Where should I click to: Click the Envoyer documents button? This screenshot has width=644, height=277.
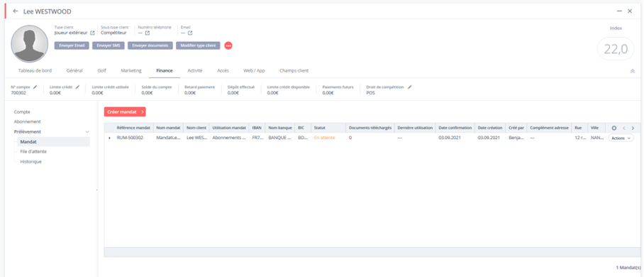(150, 45)
